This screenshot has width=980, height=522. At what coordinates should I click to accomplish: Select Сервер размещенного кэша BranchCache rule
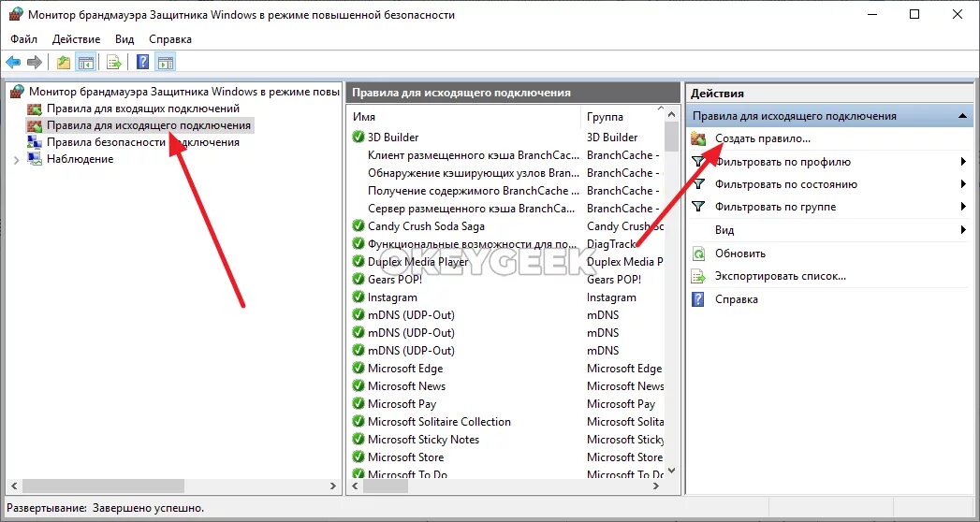click(x=471, y=208)
